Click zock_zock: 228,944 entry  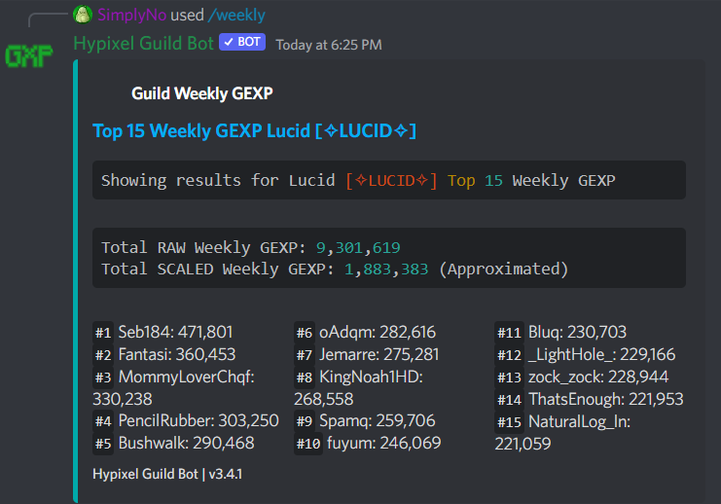click(598, 377)
